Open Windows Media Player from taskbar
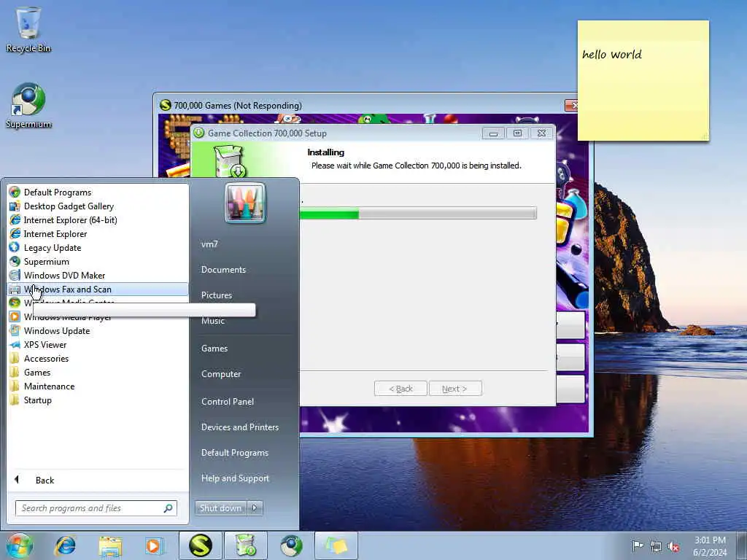Screen dimensions: 747x560 tap(154, 545)
